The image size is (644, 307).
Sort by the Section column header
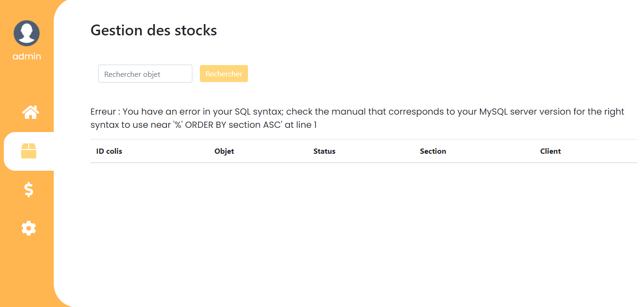433,151
